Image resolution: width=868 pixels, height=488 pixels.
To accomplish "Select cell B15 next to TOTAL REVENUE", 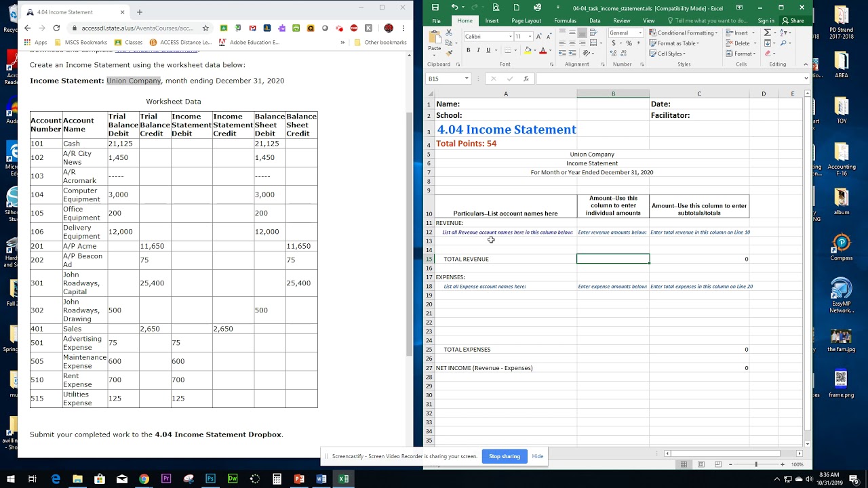I will point(613,259).
